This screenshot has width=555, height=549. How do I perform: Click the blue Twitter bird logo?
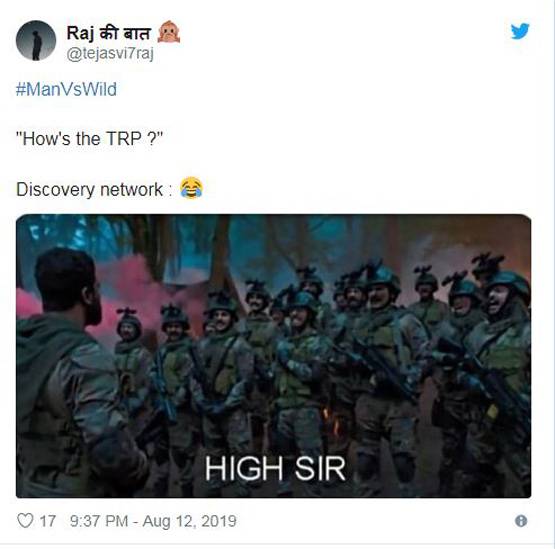pos(520,31)
